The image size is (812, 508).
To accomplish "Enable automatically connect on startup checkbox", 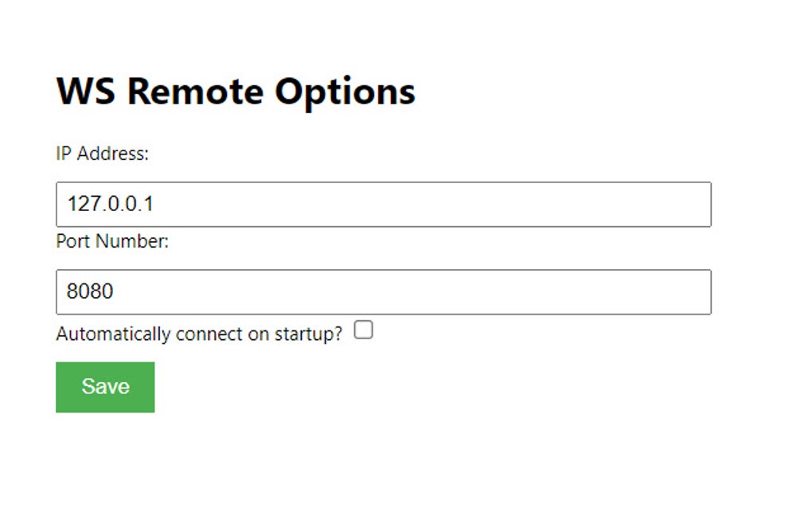I will (x=363, y=330).
